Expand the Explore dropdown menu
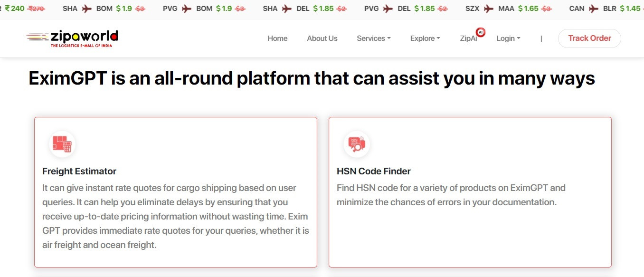This screenshot has width=644, height=277. click(x=425, y=38)
